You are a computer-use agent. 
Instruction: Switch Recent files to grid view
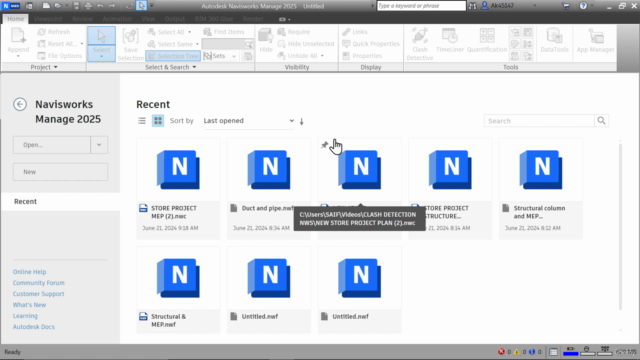[x=158, y=121]
